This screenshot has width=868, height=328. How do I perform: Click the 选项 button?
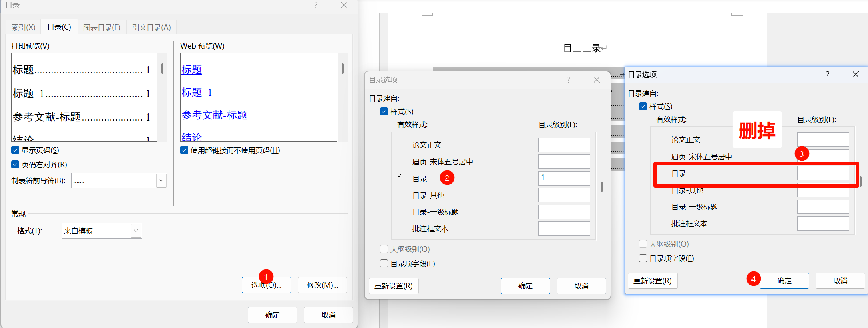(267, 285)
